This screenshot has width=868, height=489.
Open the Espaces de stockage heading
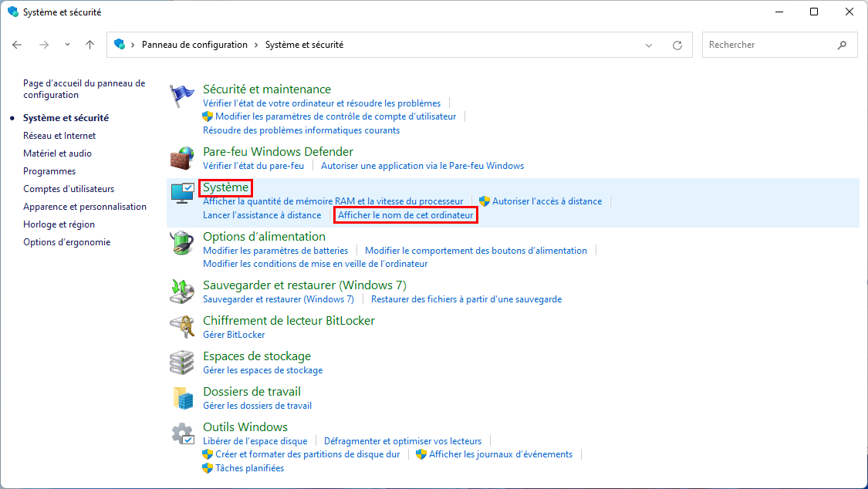(x=257, y=356)
